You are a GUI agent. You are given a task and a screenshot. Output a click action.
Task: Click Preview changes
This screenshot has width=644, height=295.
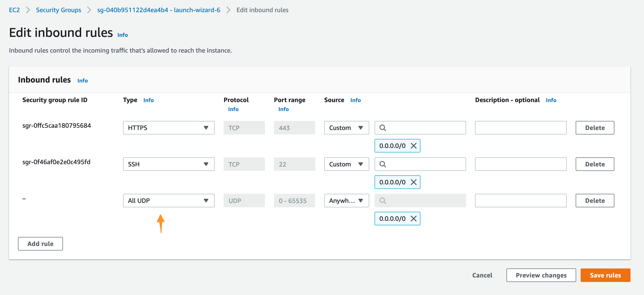pyautogui.click(x=541, y=275)
